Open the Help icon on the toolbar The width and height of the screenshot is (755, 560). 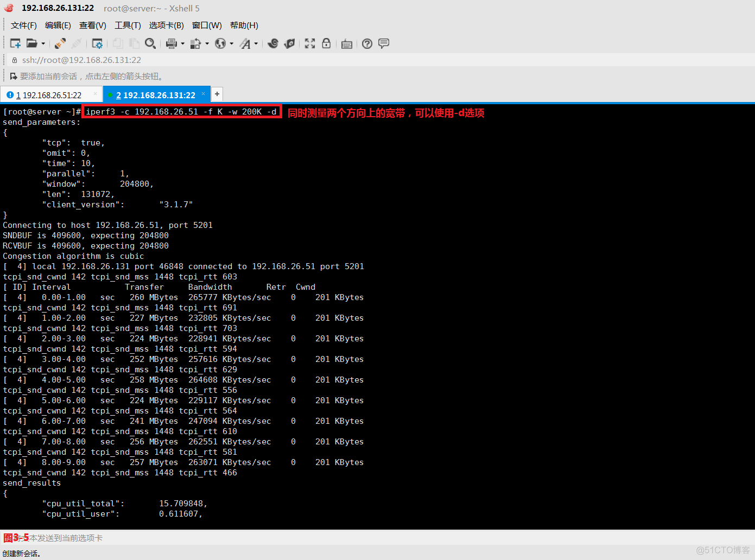point(367,43)
